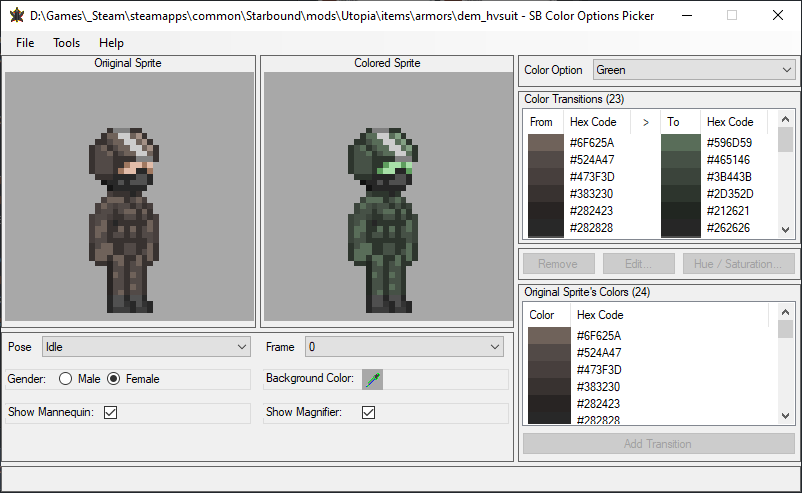Open the Help menu

pos(111,43)
